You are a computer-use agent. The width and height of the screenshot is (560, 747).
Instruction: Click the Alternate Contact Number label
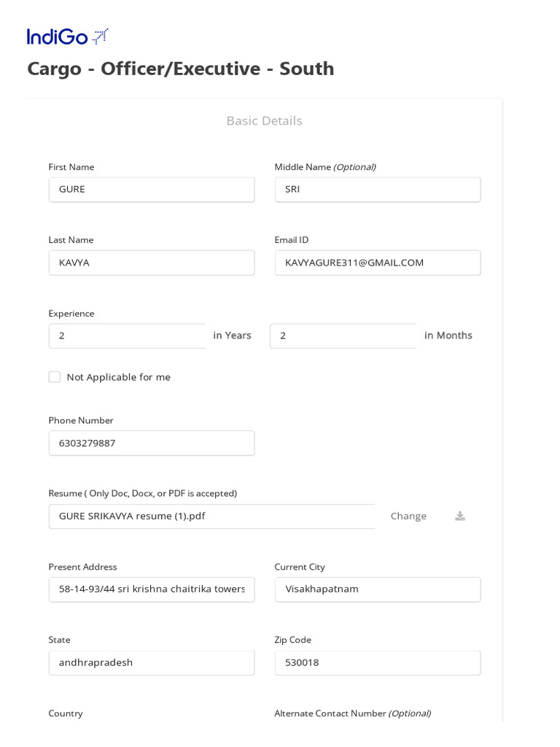tap(353, 713)
